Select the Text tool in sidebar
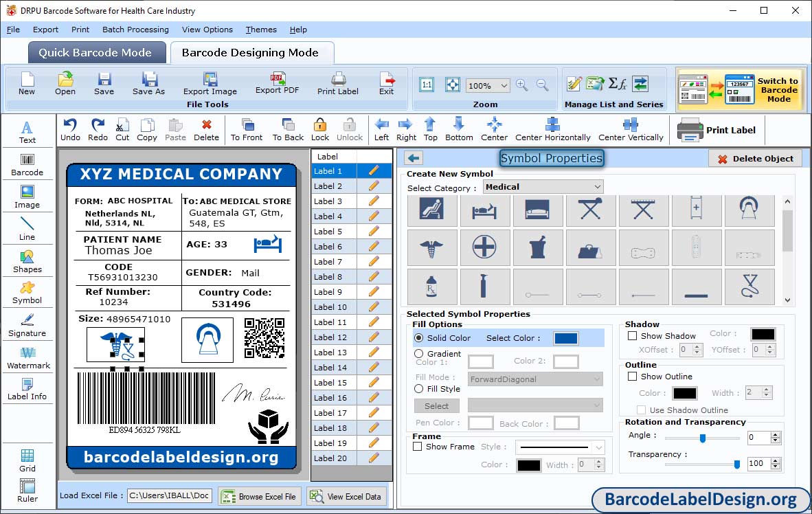Image resolution: width=812 pixels, height=514 pixels. tap(27, 132)
